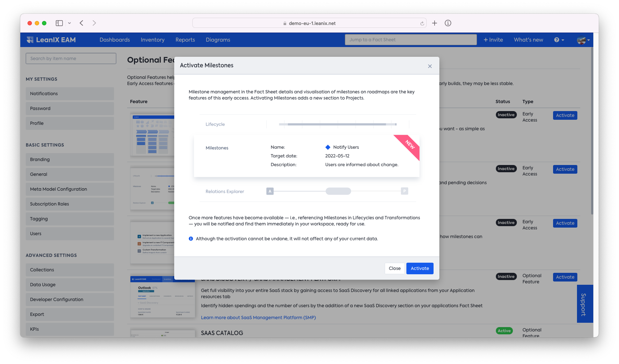Open What's new
619x364 pixels.
528,40
